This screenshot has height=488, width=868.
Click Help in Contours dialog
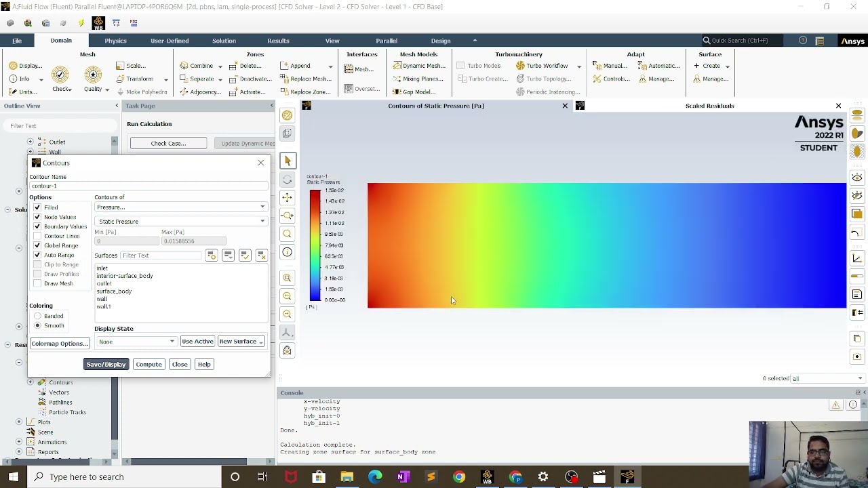coord(204,365)
